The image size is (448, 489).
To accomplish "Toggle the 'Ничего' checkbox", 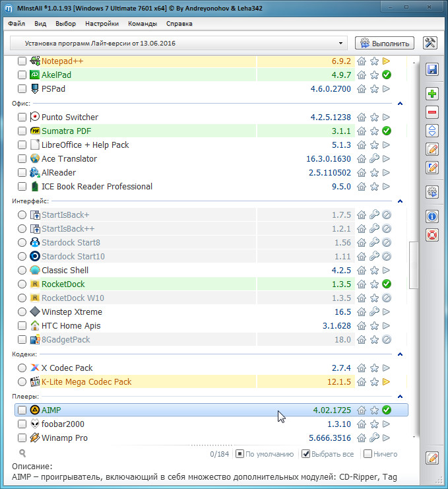I will pos(368,454).
